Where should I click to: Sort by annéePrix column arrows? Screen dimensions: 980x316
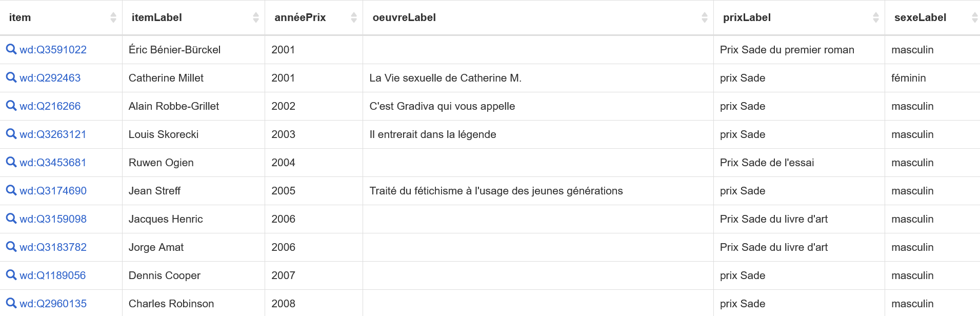coord(354,17)
